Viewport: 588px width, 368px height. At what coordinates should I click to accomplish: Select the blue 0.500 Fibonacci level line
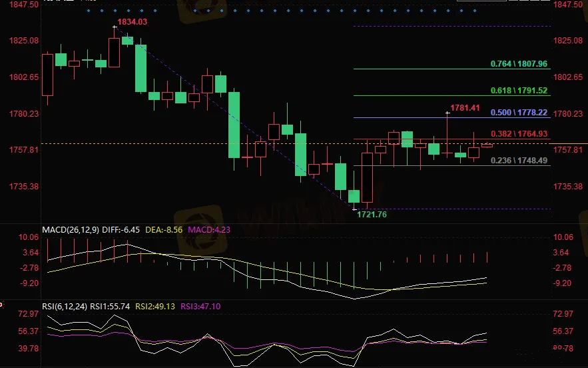pos(452,118)
